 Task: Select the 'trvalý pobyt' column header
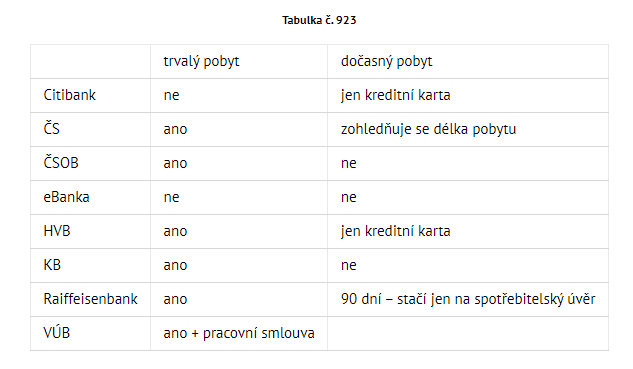[201, 61]
